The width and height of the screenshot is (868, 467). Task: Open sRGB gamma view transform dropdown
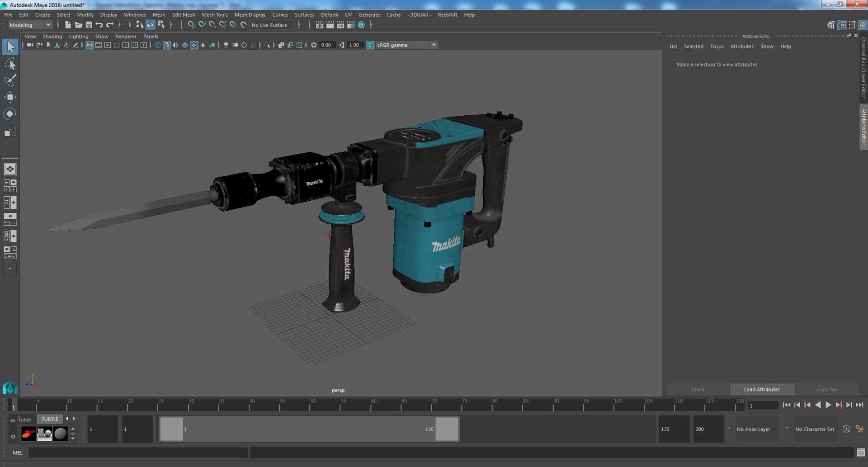pyautogui.click(x=406, y=45)
